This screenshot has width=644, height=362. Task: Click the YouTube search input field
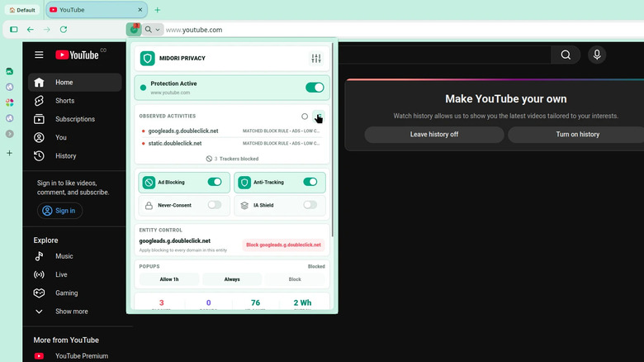coord(443,55)
